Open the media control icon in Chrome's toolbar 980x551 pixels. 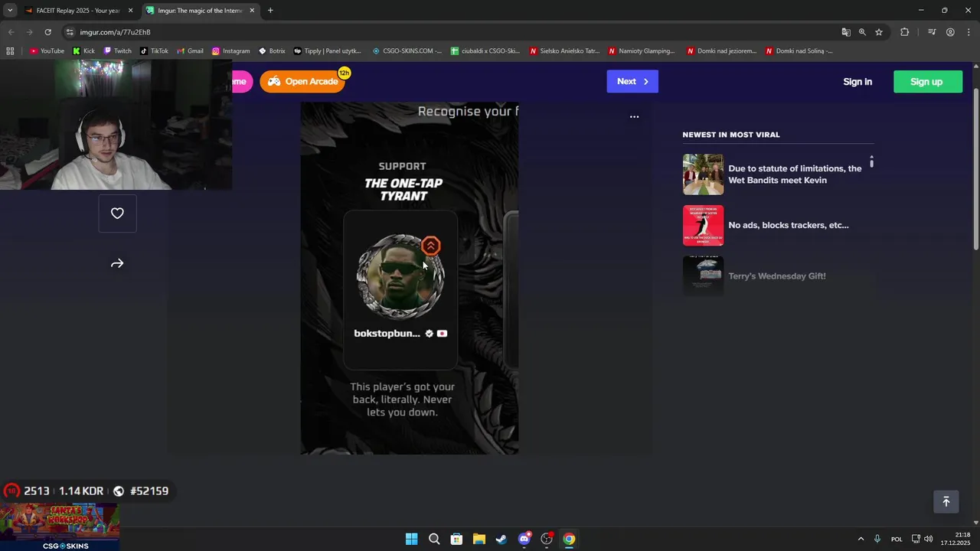point(932,32)
